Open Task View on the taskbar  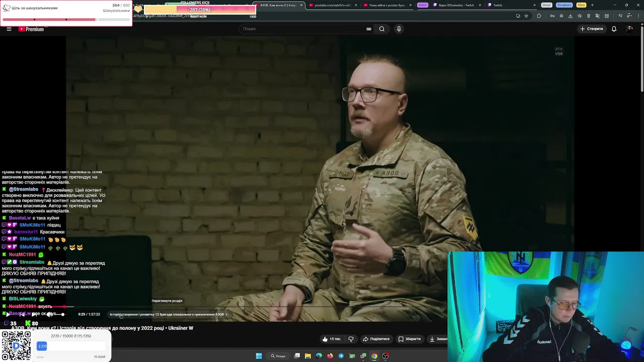click(x=297, y=356)
